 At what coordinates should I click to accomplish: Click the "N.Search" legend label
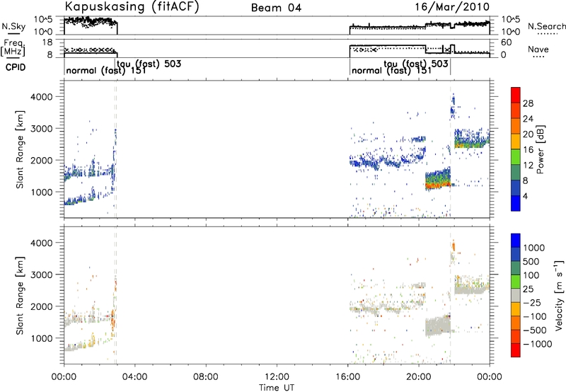(547, 26)
